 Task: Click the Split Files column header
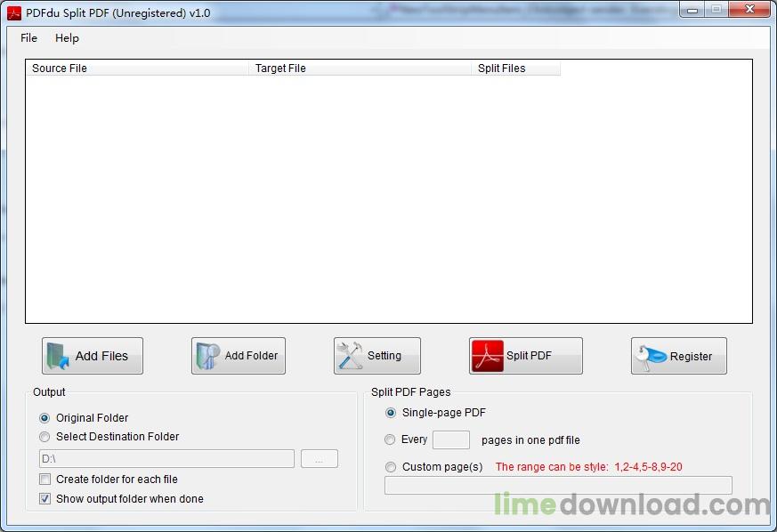[515, 69]
